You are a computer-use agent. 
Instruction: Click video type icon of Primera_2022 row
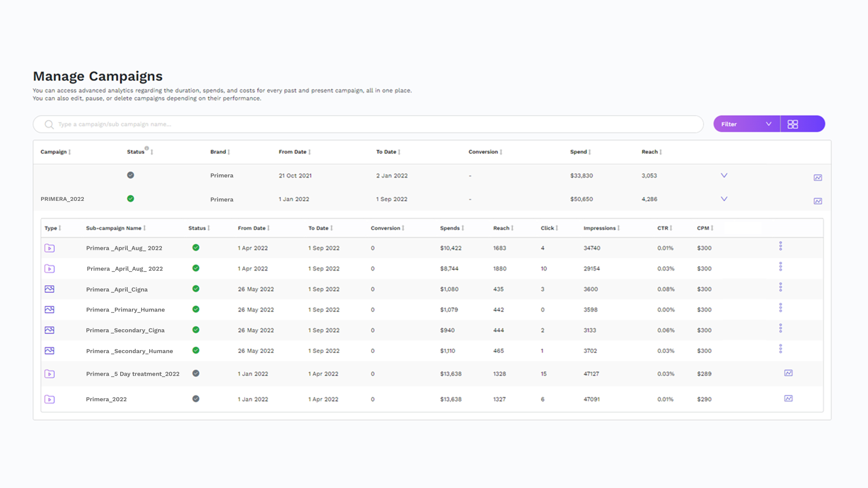[49, 399]
